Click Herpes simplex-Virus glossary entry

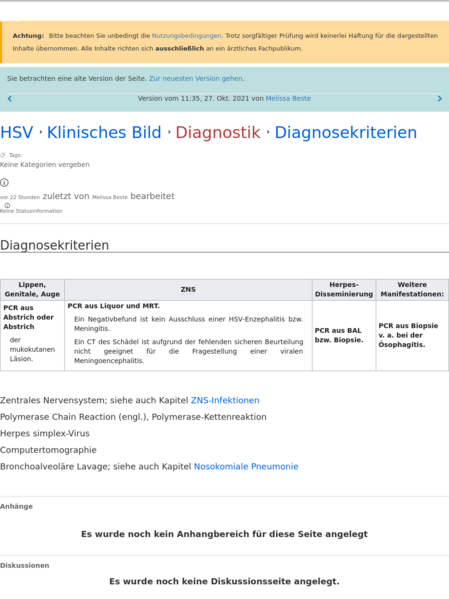pyautogui.click(x=45, y=433)
